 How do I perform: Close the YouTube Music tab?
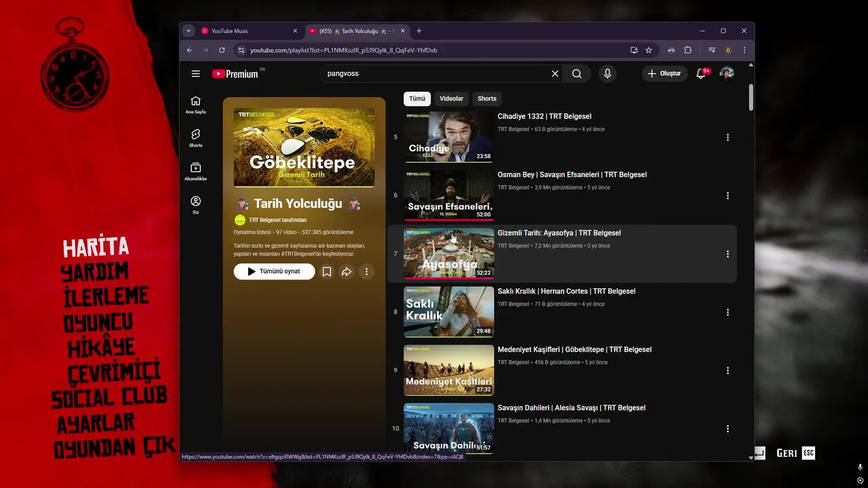click(295, 31)
